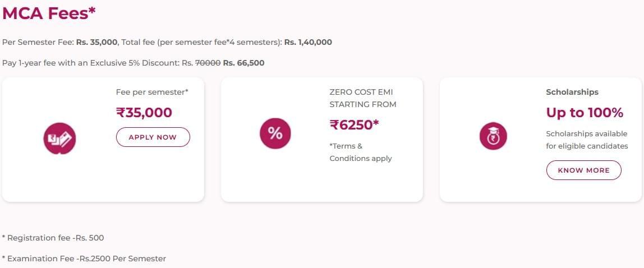Select the Per Semester Fee Rs. 35,000 text

coord(59,43)
